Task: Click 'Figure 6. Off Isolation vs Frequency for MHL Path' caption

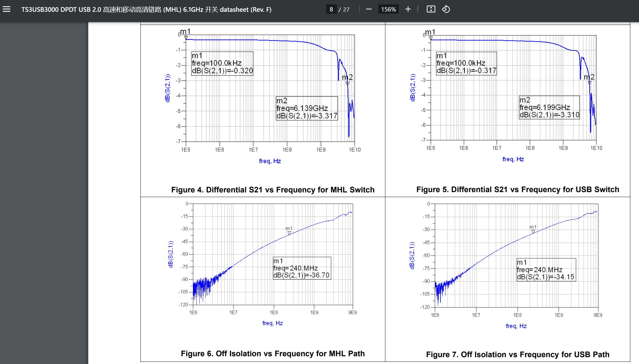Action: [x=273, y=354]
